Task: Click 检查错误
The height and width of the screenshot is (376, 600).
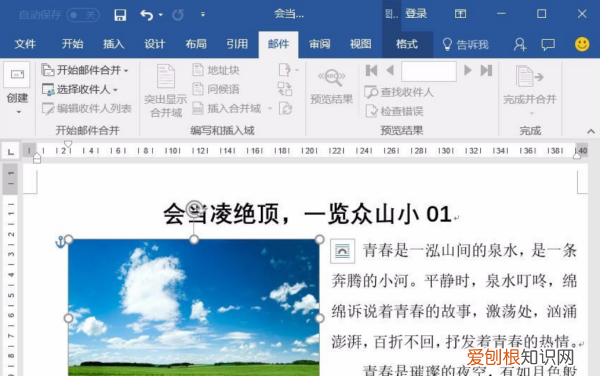Action: (395, 111)
